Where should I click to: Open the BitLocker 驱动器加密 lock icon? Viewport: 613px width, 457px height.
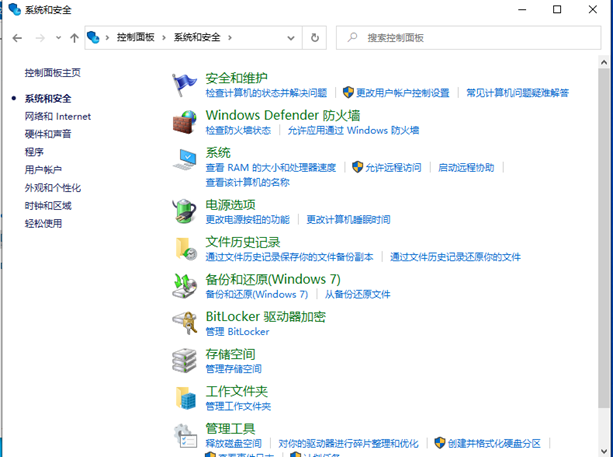point(184,323)
